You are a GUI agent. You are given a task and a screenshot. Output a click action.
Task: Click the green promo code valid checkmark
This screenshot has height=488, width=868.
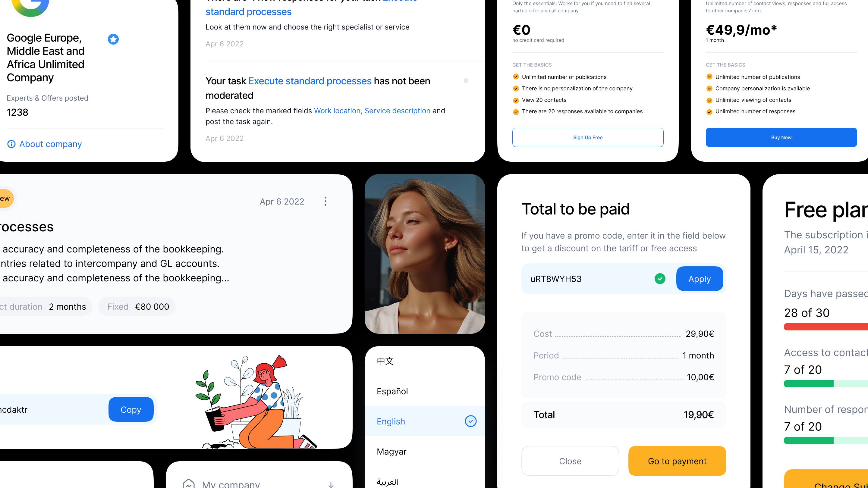660,279
